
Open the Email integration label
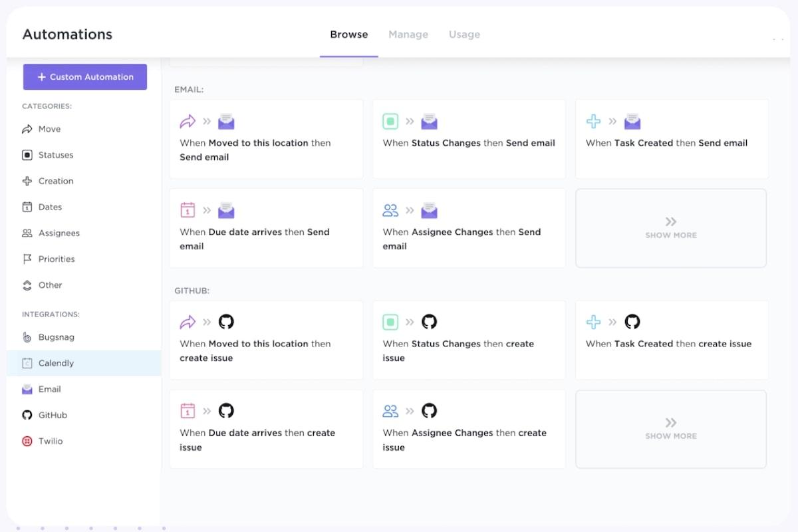pyautogui.click(x=49, y=389)
